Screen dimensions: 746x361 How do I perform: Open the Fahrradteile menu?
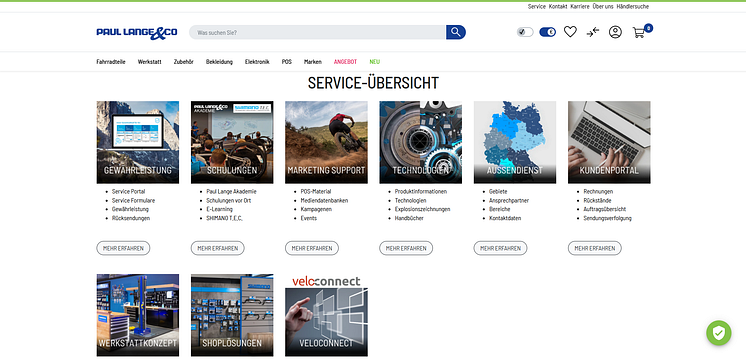tap(111, 62)
